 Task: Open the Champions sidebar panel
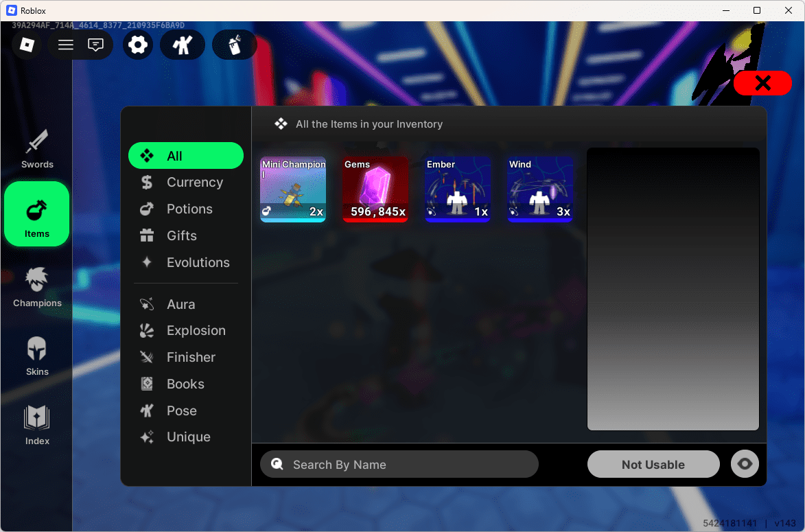point(37,287)
